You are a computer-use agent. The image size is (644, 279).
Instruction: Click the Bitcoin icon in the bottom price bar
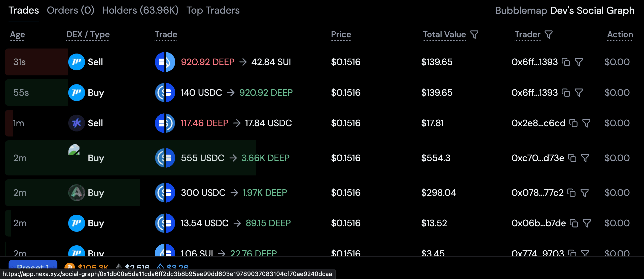(70, 267)
